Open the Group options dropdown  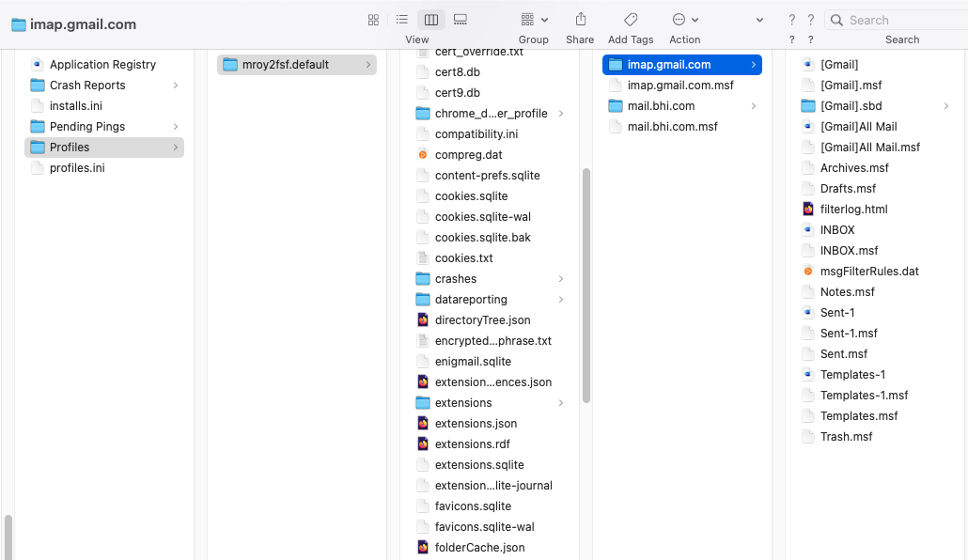[x=534, y=20]
